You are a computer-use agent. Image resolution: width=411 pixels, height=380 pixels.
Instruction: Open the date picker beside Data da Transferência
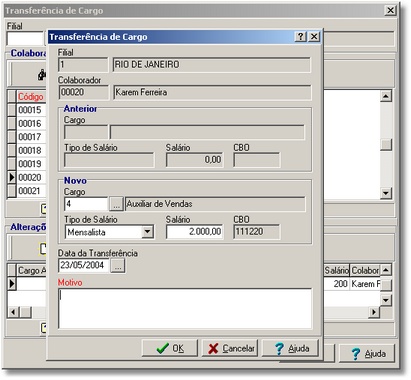[x=118, y=266]
